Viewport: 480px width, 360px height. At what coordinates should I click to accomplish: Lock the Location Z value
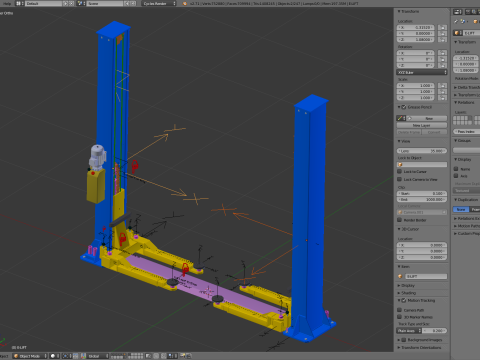(x=442, y=39)
